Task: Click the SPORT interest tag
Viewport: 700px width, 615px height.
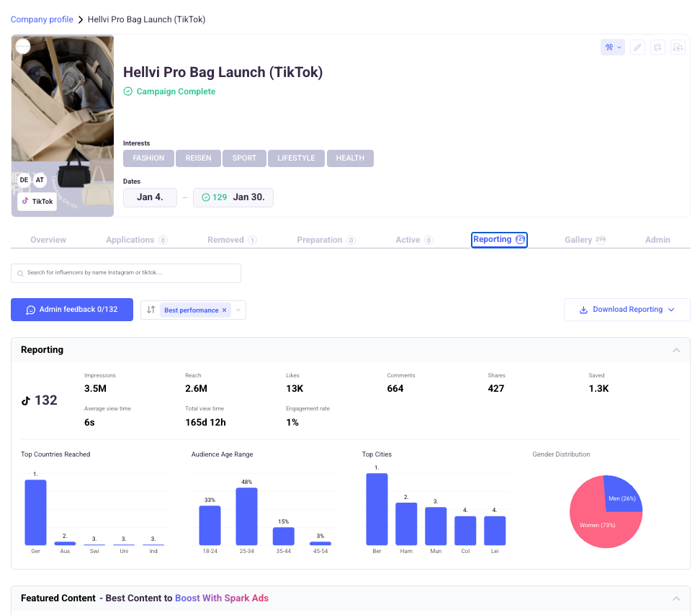Action: pos(244,158)
